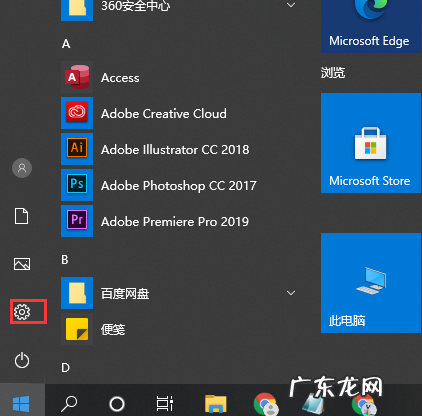Open Documents from the sidebar icon
The height and width of the screenshot is (416, 422).
coord(22,216)
